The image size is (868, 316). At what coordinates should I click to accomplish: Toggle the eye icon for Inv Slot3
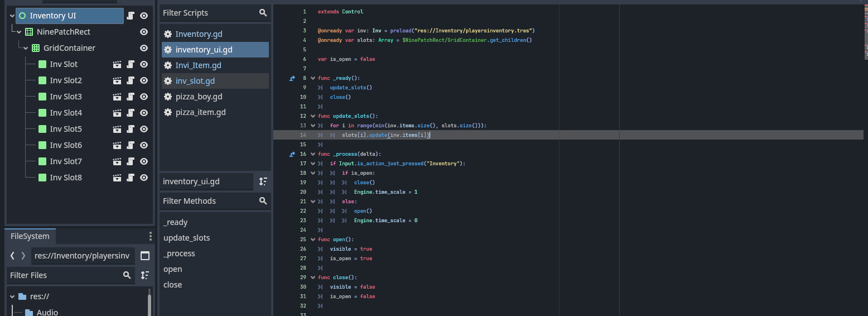coord(144,97)
